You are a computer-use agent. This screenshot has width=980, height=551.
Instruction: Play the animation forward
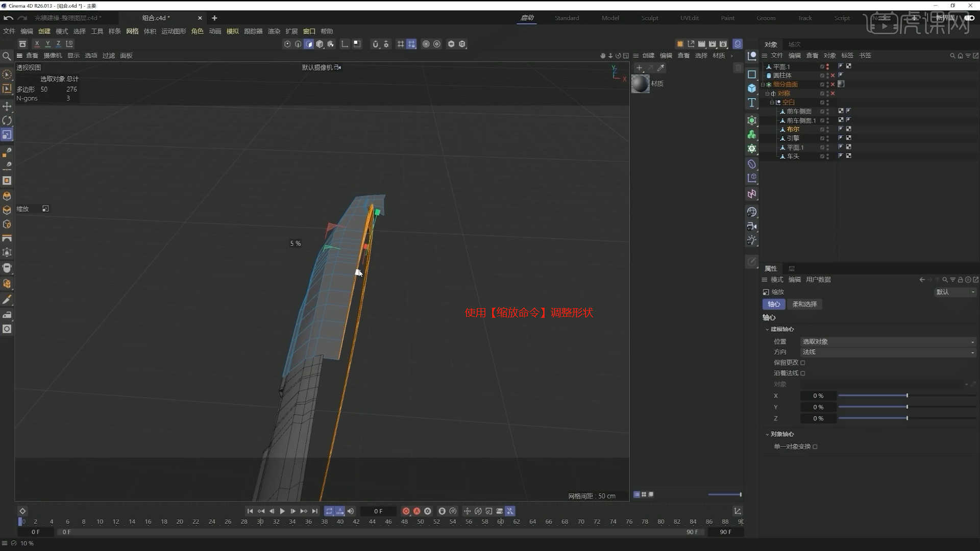click(282, 511)
